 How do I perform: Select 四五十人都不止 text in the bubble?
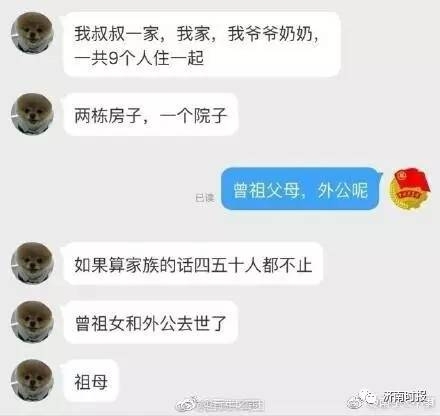point(253,265)
